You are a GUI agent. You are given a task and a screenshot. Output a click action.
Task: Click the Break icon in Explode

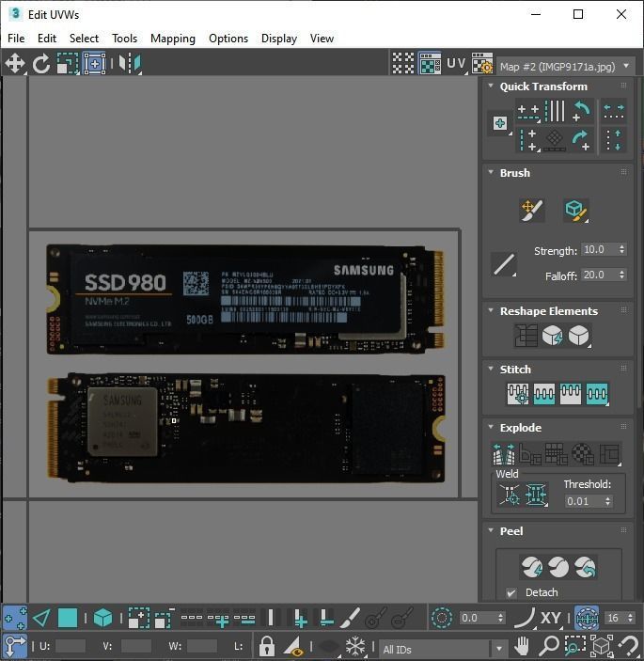tap(504, 453)
